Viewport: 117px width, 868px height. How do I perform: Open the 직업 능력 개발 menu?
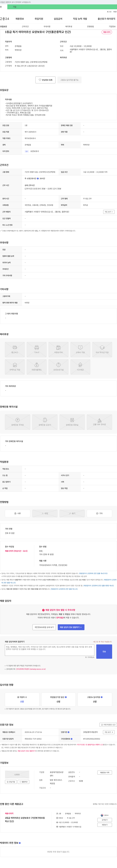point(80,19)
